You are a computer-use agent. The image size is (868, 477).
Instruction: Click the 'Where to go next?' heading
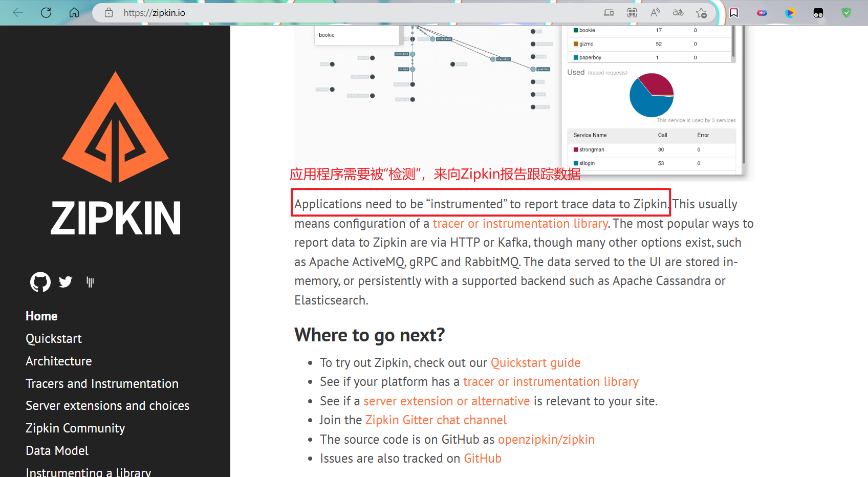pyautogui.click(x=370, y=335)
